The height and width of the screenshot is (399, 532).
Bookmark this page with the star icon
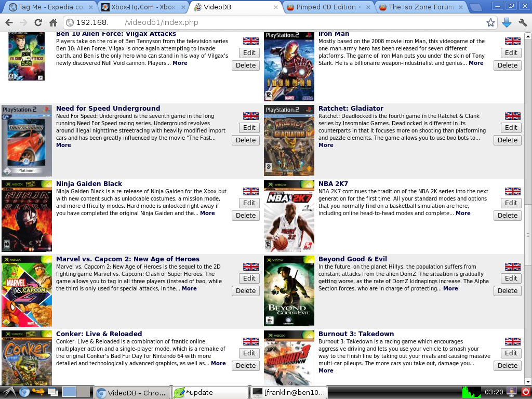[x=490, y=23]
